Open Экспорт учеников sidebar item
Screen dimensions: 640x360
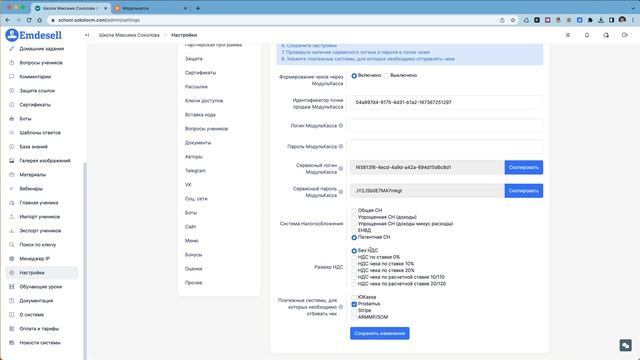pos(40,231)
